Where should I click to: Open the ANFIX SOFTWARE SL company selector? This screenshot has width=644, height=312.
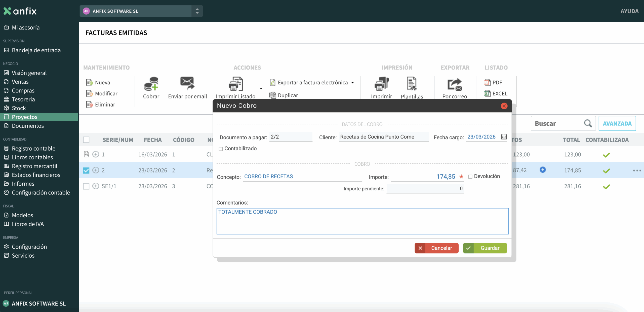pyautogui.click(x=141, y=11)
